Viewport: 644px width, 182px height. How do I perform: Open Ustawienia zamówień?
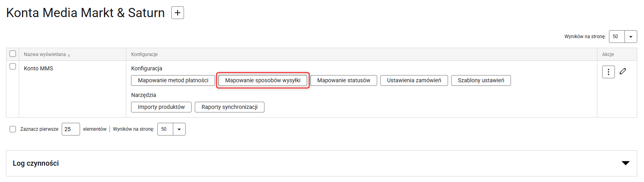pos(414,80)
